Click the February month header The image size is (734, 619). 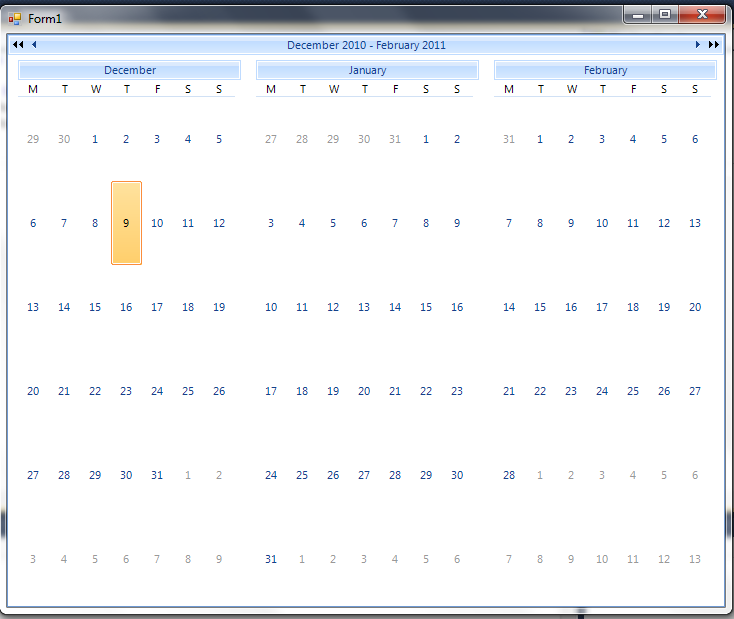pyautogui.click(x=605, y=70)
